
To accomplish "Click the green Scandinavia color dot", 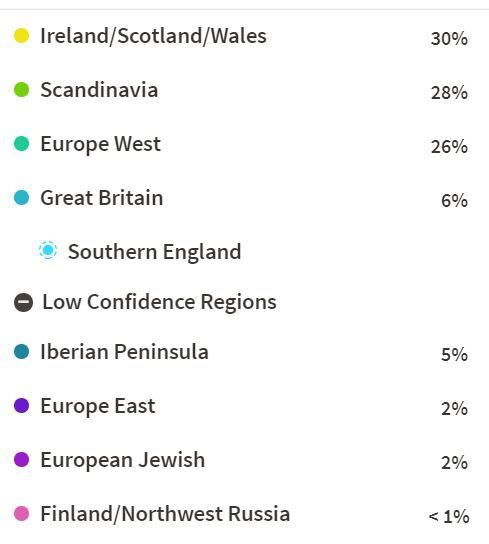I will pyautogui.click(x=22, y=90).
